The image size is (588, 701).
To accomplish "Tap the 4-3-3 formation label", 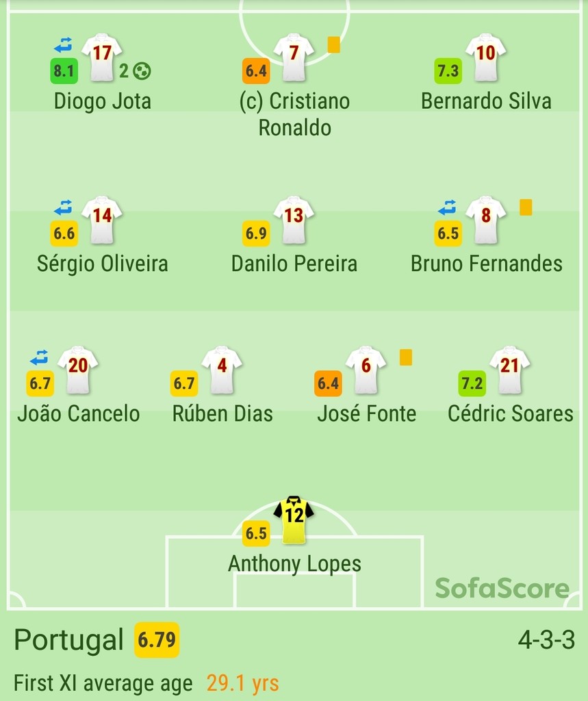I will [546, 640].
